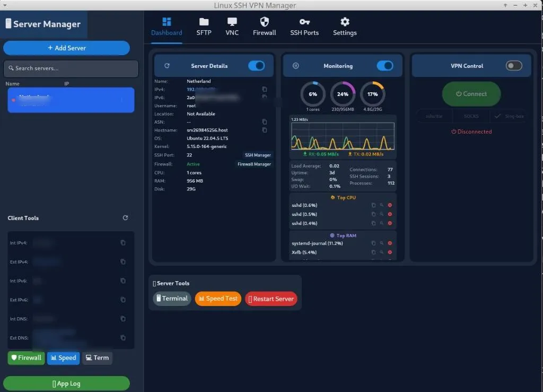Viewport: 543px width, 392px height.
Task: Start the client Speed tool
Action: point(64,358)
